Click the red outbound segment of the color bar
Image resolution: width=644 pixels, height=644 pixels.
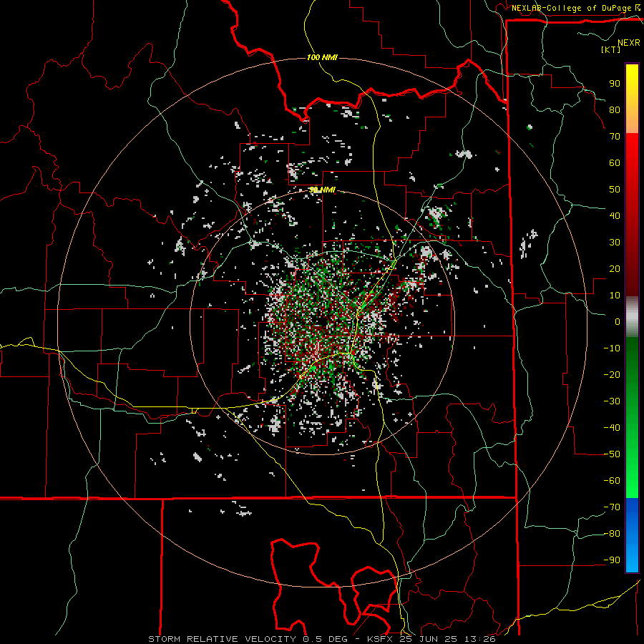pos(632,213)
